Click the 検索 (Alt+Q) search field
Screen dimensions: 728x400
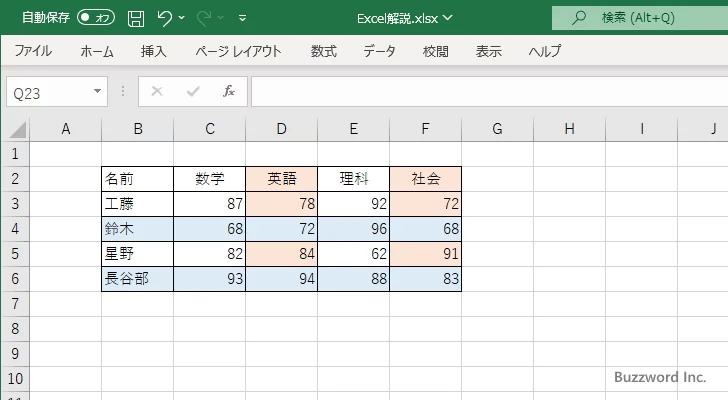640,18
